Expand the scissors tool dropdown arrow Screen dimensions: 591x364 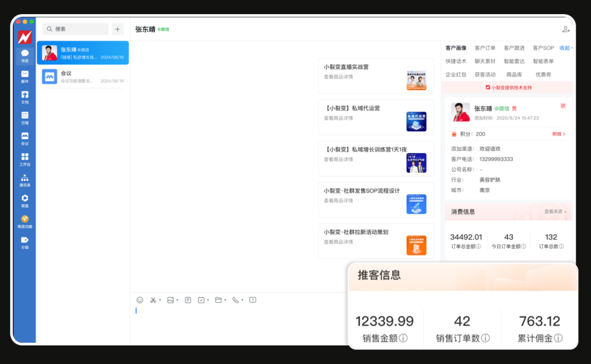[160, 300]
